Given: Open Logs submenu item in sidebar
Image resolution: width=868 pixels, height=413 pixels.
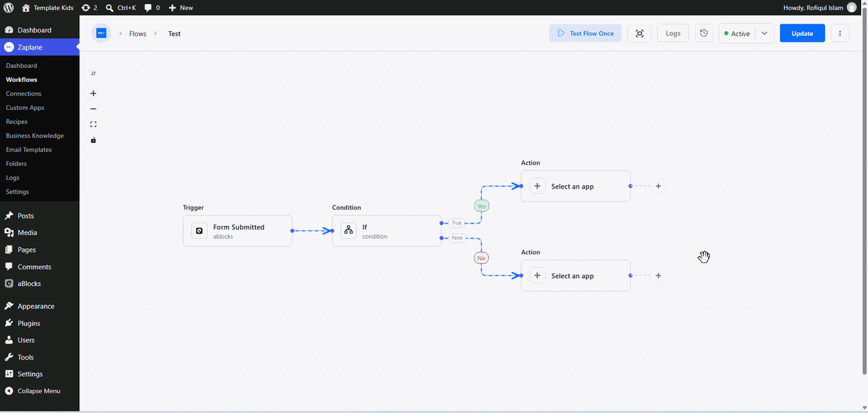Looking at the screenshot, I should 13,178.
